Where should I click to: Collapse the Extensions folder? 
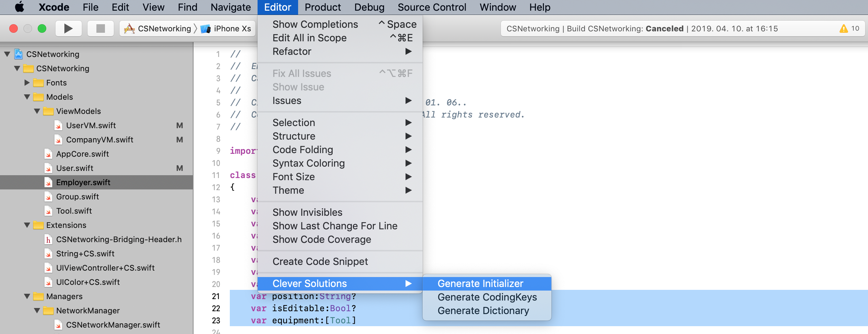tap(27, 225)
